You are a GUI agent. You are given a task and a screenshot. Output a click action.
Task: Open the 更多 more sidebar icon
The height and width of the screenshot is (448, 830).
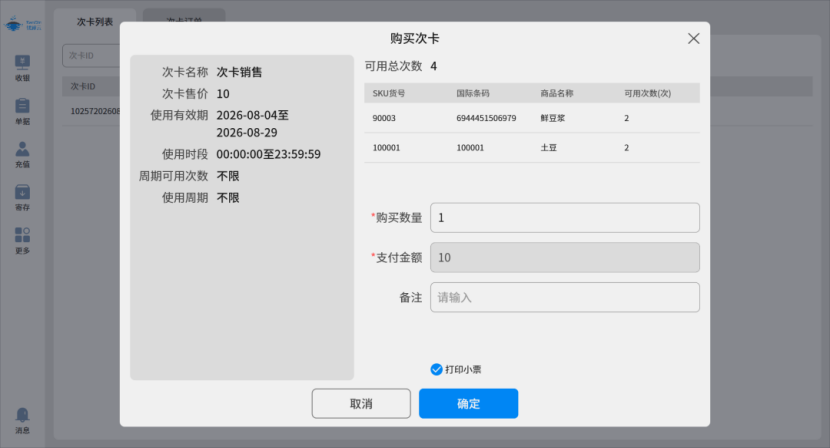(x=22, y=241)
